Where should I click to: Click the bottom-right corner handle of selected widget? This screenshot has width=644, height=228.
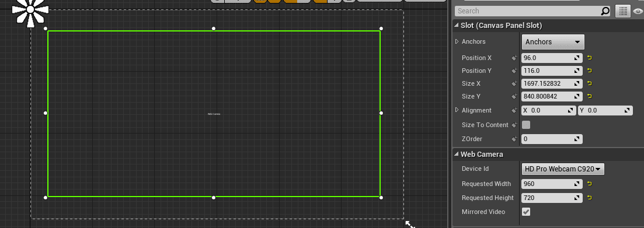pyautogui.click(x=381, y=198)
